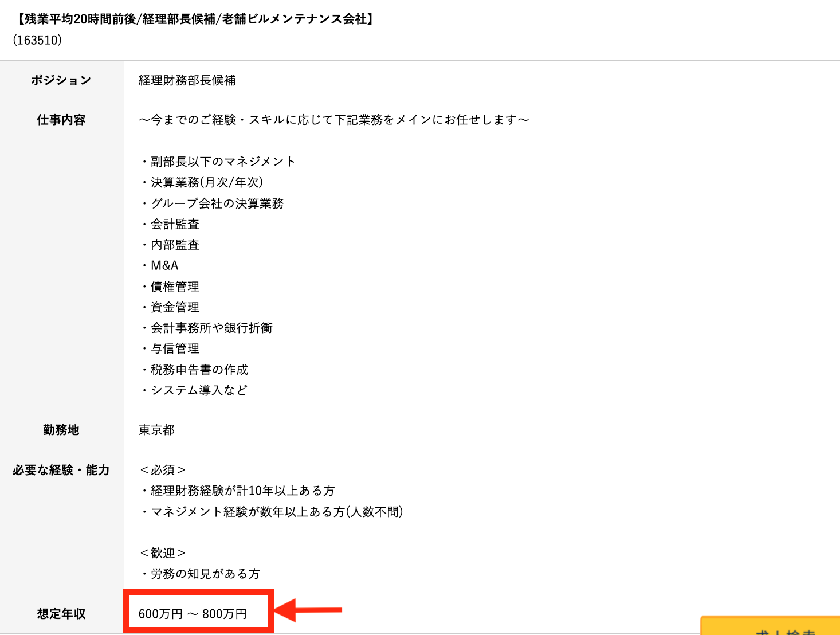This screenshot has width=840, height=635.
Task: Select the 勤務地 row label
Action: click(x=61, y=430)
